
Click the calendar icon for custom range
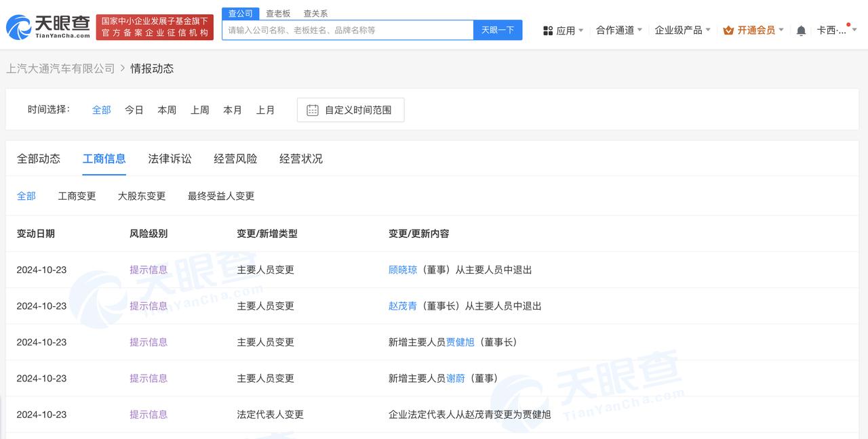pyautogui.click(x=313, y=110)
